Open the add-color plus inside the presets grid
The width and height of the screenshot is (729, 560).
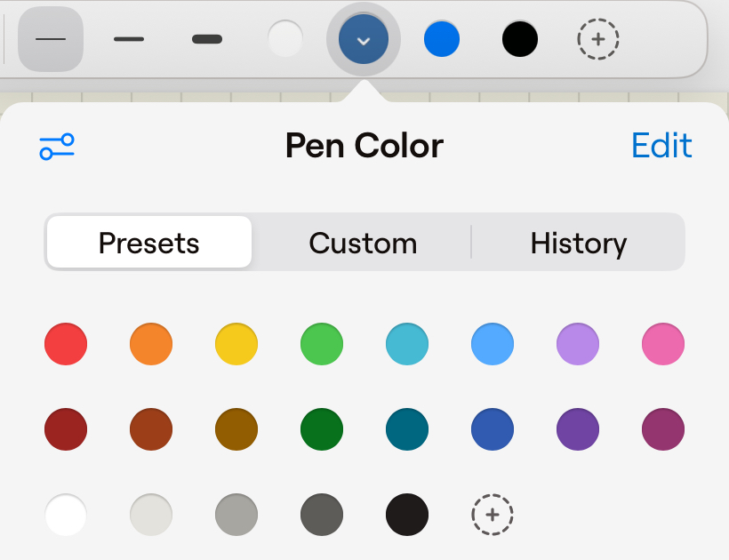pos(493,515)
